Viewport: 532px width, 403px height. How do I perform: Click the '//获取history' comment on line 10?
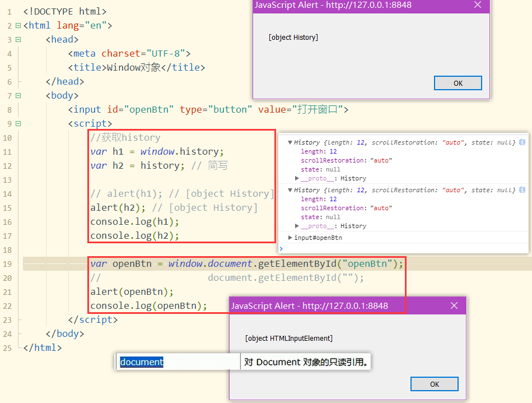point(125,137)
